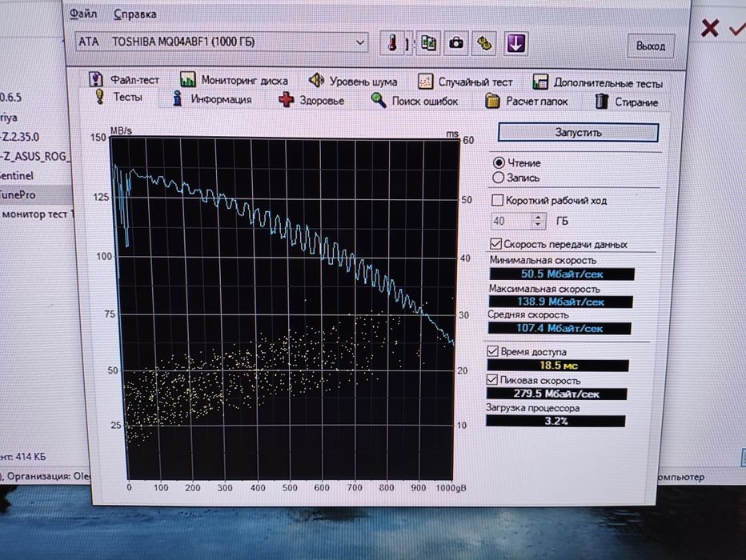Open the Файл menu

tap(83, 14)
